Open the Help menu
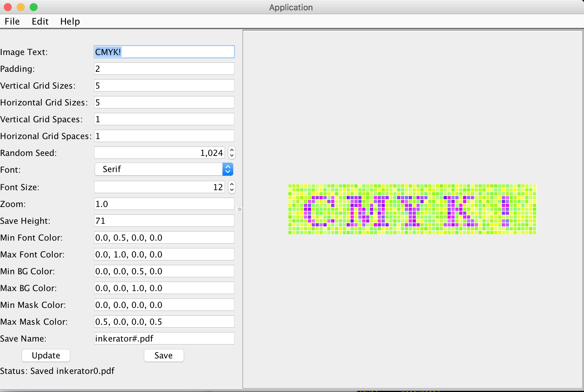Viewport: 584px width, 392px height. [70, 21]
